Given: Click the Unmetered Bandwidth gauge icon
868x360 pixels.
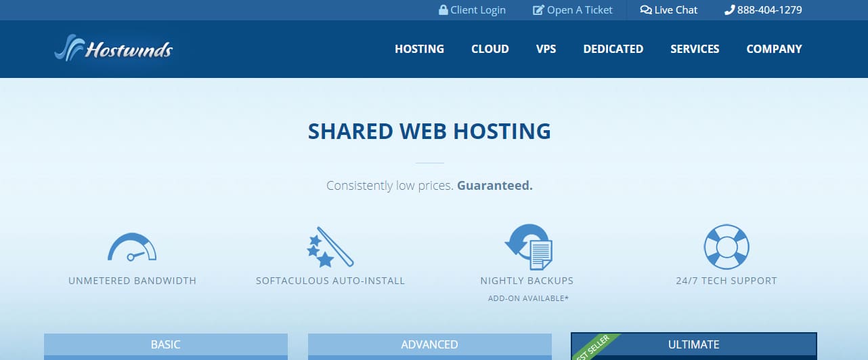Looking at the screenshot, I should pyautogui.click(x=132, y=247).
